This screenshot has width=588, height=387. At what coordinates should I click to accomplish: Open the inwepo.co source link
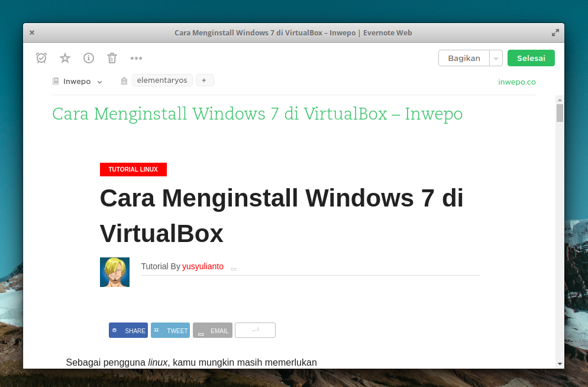[517, 82]
